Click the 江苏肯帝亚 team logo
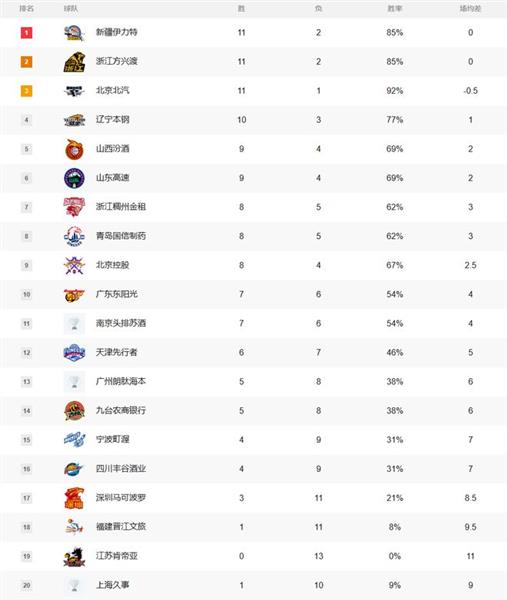The height and width of the screenshot is (600, 507). (x=74, y=557)
